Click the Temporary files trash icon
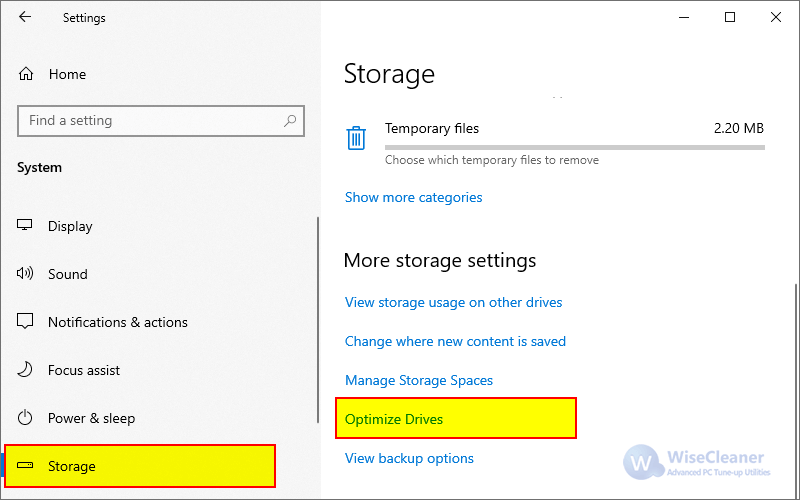The image size is (800, 500). coord(356,138)
